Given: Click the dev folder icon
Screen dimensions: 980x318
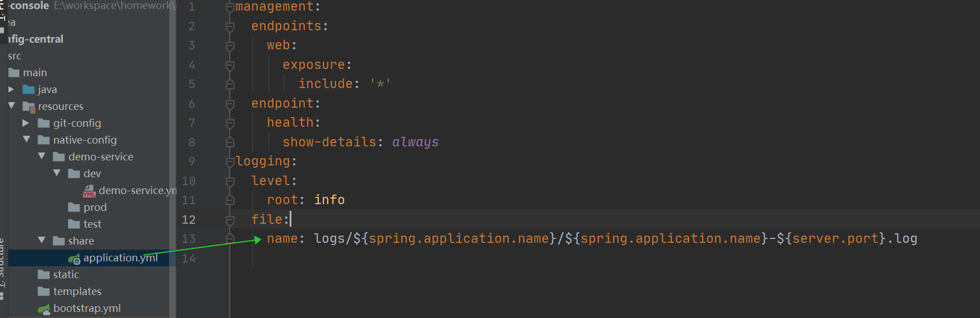Looking at the screenshot, I should 74,174.
